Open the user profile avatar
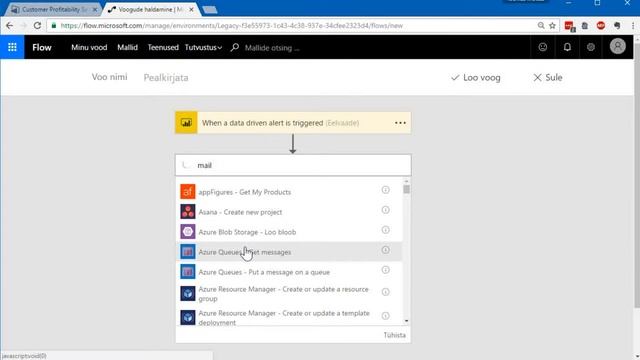This screenshot has width=640, height=360. pos(618,46)
